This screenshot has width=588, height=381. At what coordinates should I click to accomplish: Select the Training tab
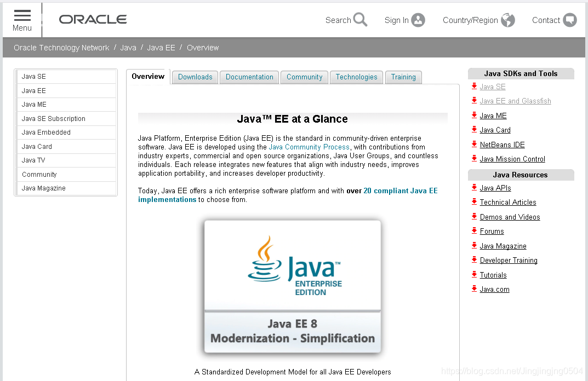click(403, 77)
